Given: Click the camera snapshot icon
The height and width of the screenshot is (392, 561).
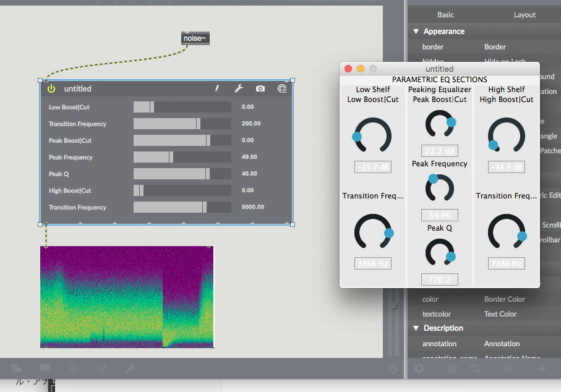Looking at the screenshot, I should (x=260, y=88).
